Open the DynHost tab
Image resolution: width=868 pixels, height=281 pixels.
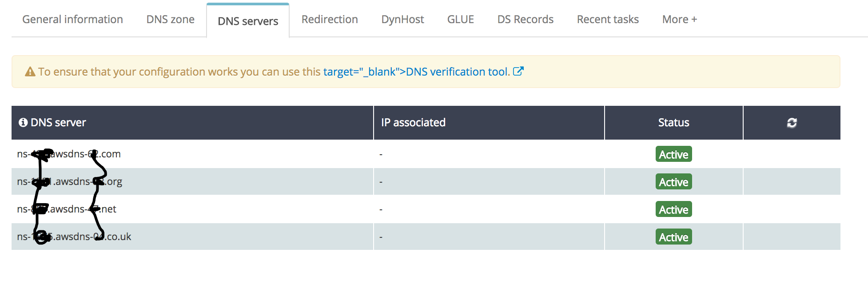402,20
